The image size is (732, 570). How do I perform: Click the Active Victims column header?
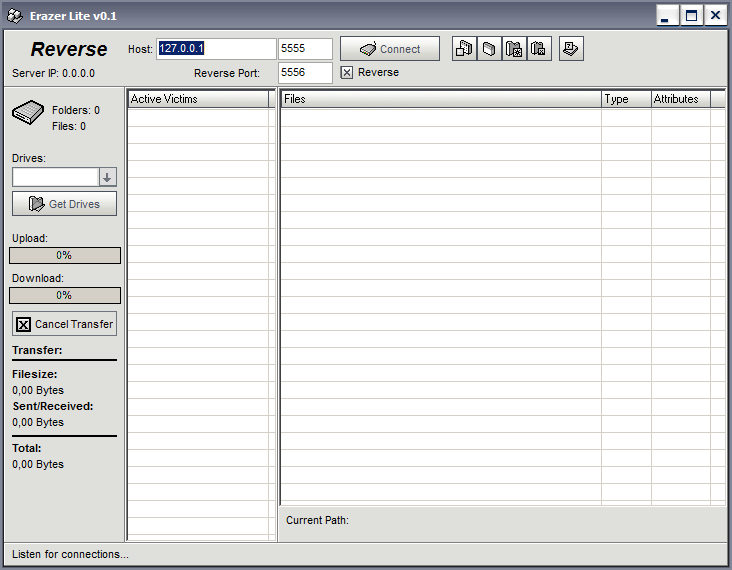point(198,99)
